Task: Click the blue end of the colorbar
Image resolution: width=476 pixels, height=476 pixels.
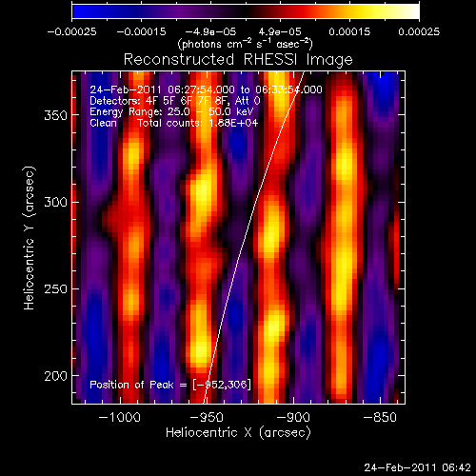Action: point(78,11)
